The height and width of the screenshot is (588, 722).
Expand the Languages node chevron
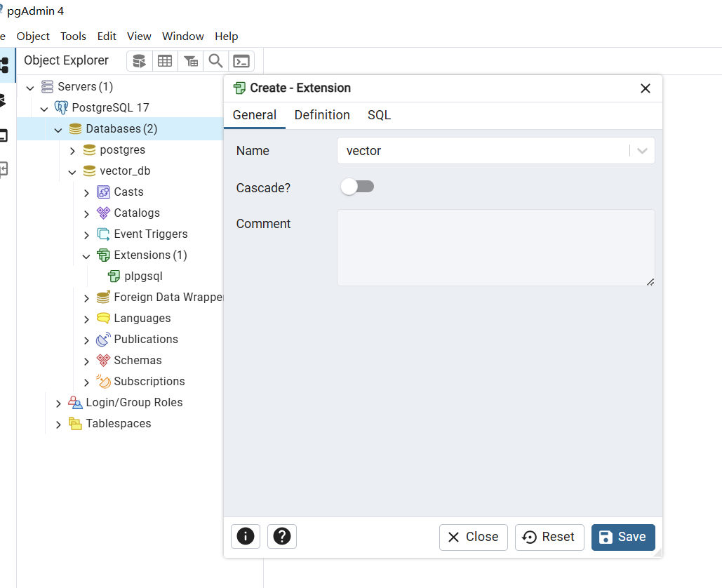click(86, 319)
